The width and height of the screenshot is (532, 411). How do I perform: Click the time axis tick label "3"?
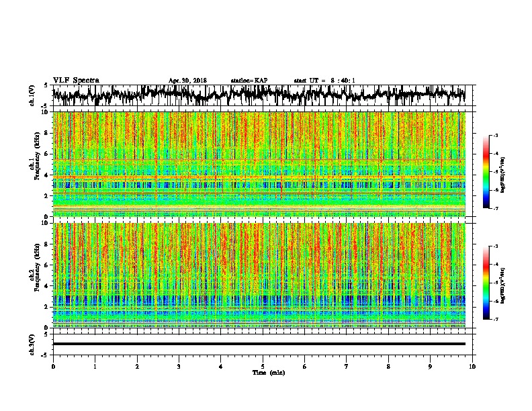coord(179,367)
